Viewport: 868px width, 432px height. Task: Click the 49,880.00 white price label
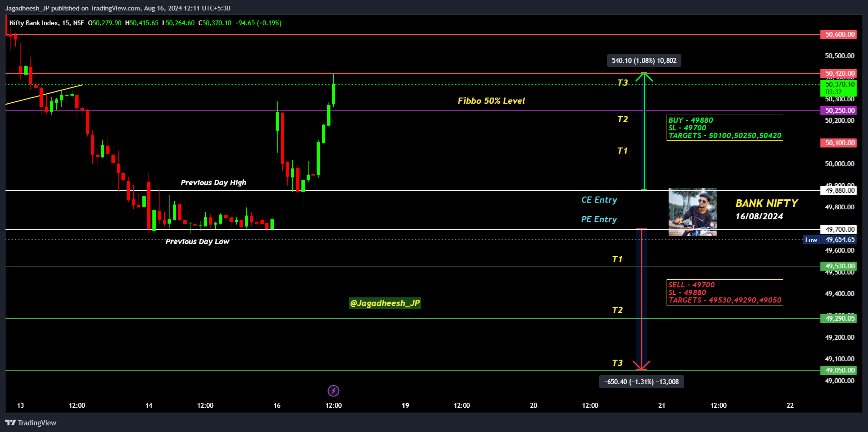pyautogui.click(x=838, y=190)
